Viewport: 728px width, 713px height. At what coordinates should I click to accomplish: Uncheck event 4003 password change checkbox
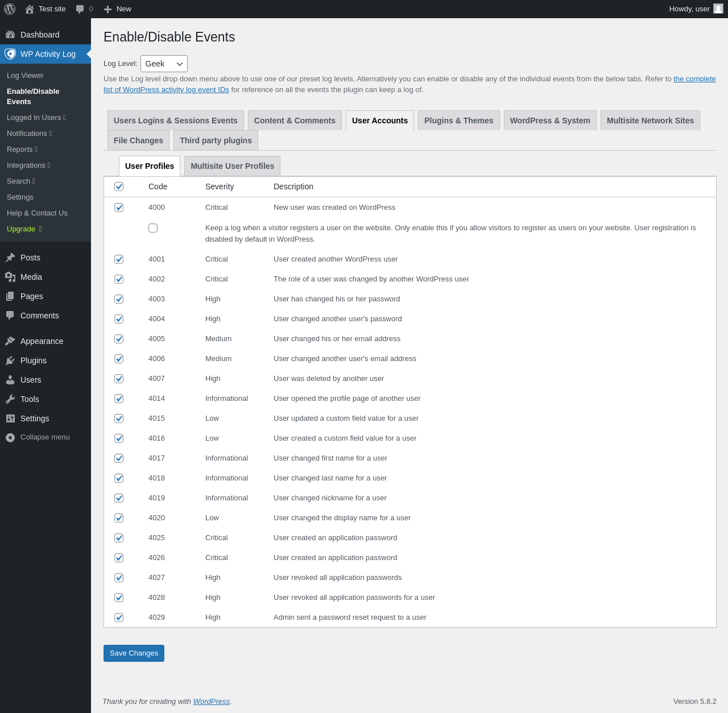tap(119, 299)
